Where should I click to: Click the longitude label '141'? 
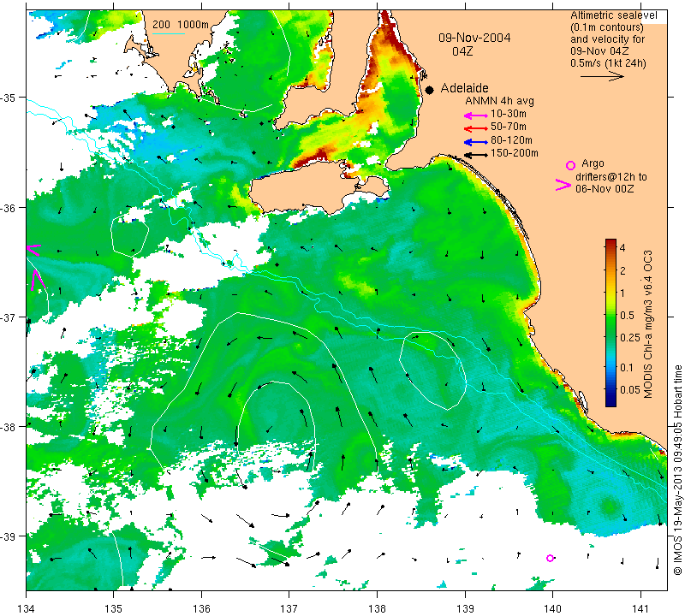tap(640, 608)
